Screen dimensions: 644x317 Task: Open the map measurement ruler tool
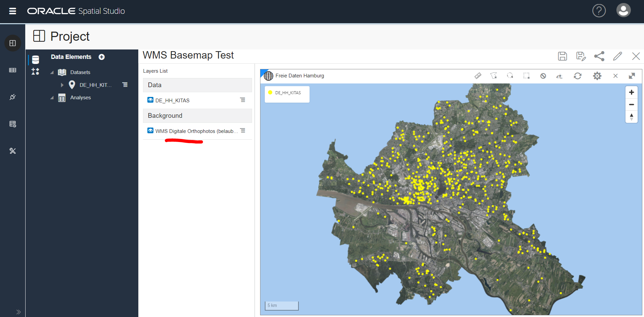pyautogui.click(x=478, y=76)
